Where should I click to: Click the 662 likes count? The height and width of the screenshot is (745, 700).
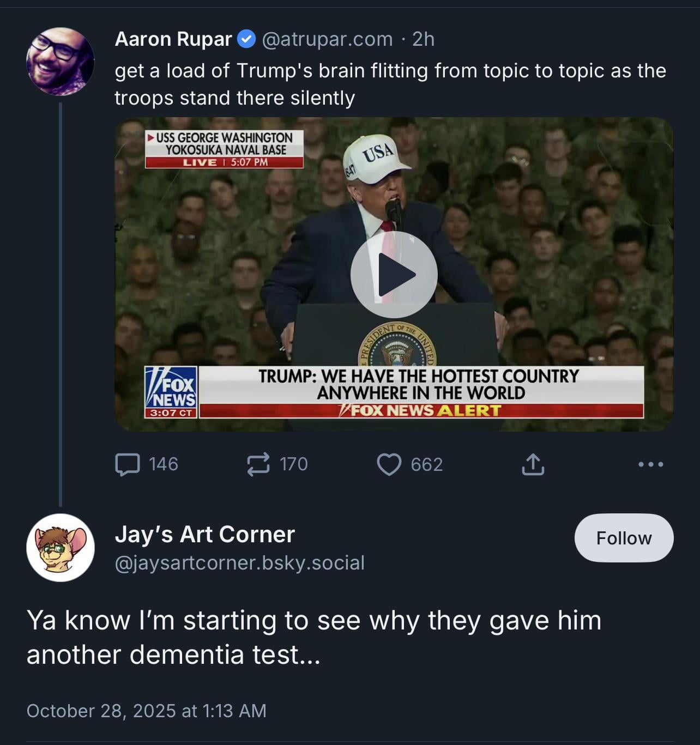coord(426,464)
